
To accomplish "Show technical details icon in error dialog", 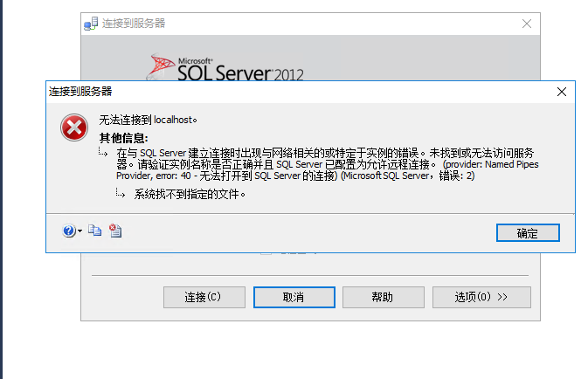I will tap(114, 231).
